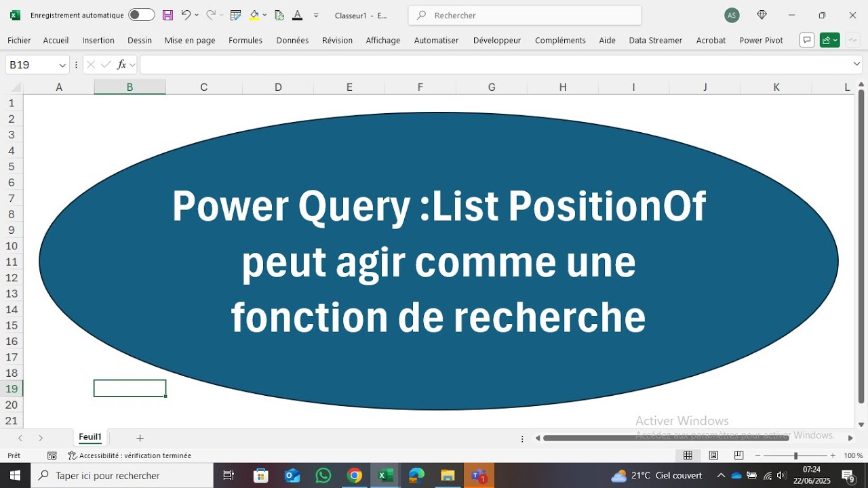Click the Excel logo icon in title bar

pyautogui.click(x=15, y=15)
